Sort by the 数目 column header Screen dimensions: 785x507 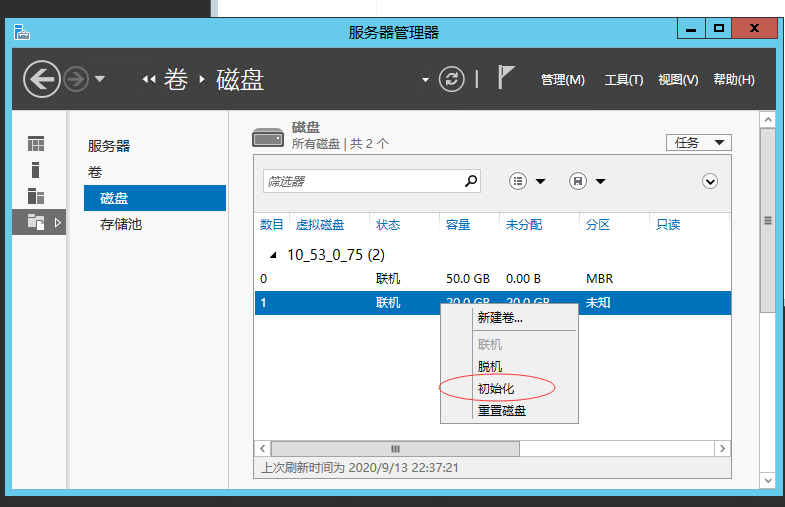coord(271,225)
